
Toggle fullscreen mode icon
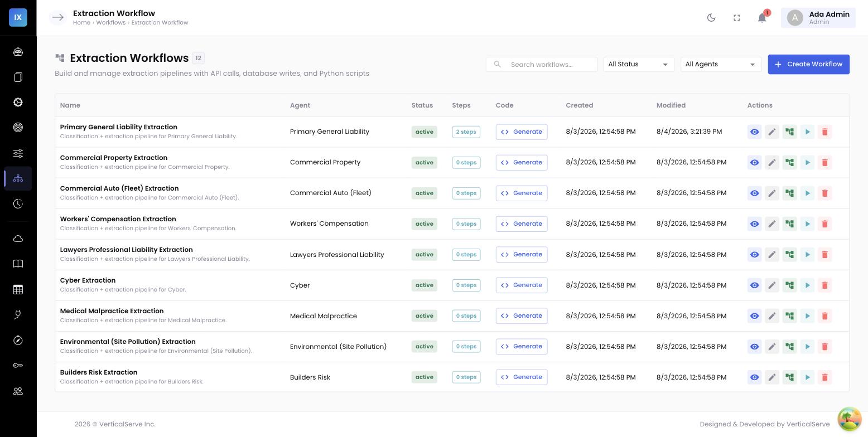click(736, 18)
